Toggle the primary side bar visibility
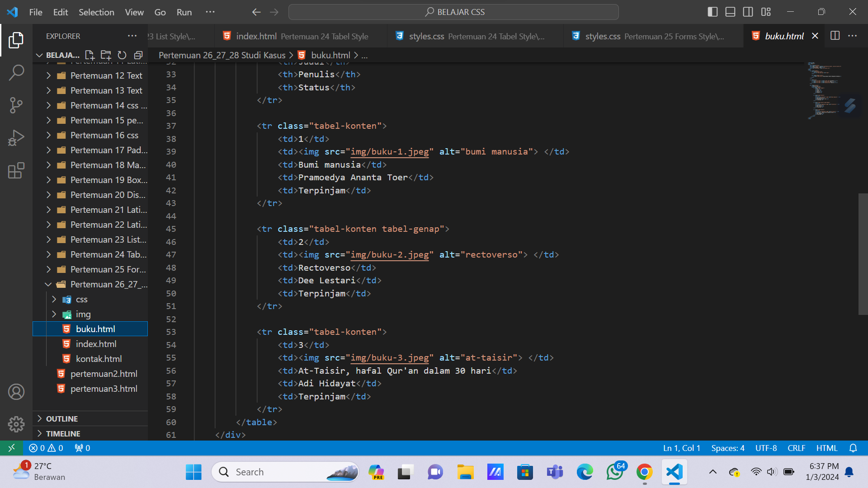The image size is (868, 488). [712, 12]
